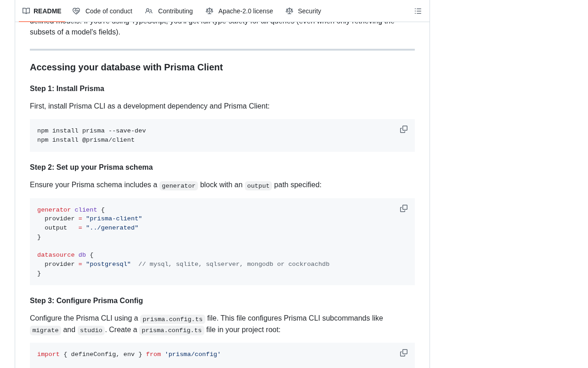Click heading Accessing your database with Prisma Client
This screenshot has height=368, width=588.
pos(126,67)
